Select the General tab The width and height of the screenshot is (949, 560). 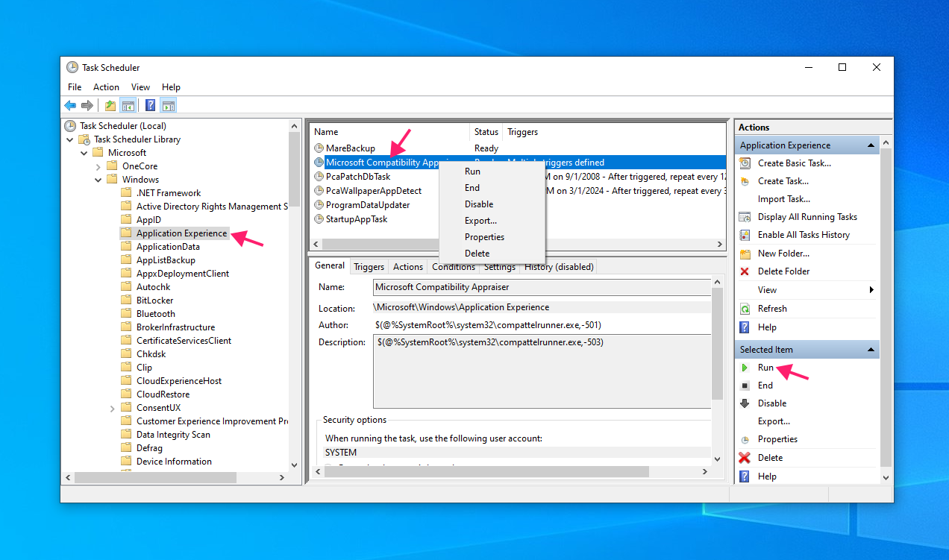pos(329,265)
